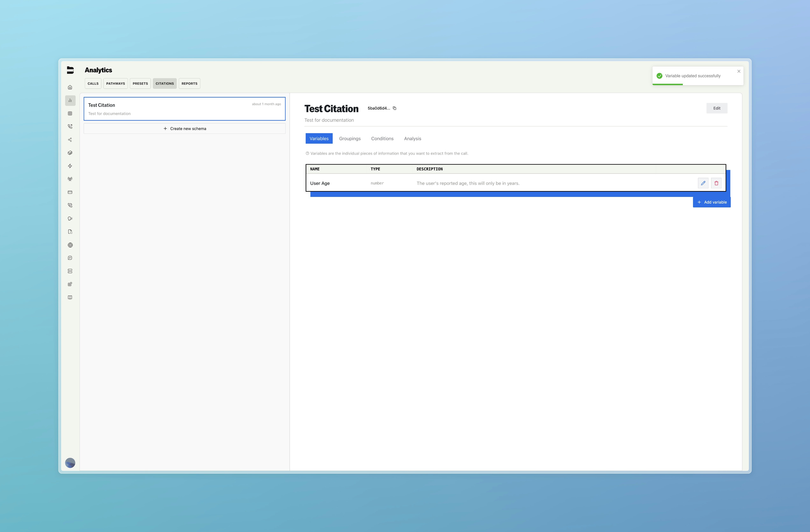Edit the User Age variable with the pencil icon

(703, 183)
